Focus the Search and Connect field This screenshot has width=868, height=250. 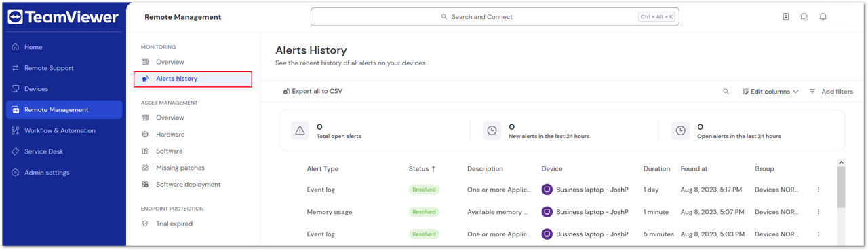pyautogui.click(x=494, y=17)
